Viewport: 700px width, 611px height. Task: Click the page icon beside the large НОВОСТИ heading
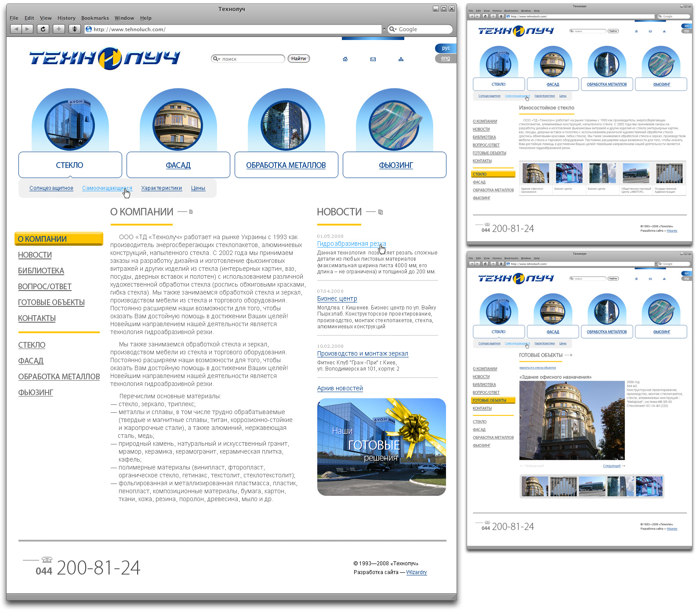(x=381, y=212)
